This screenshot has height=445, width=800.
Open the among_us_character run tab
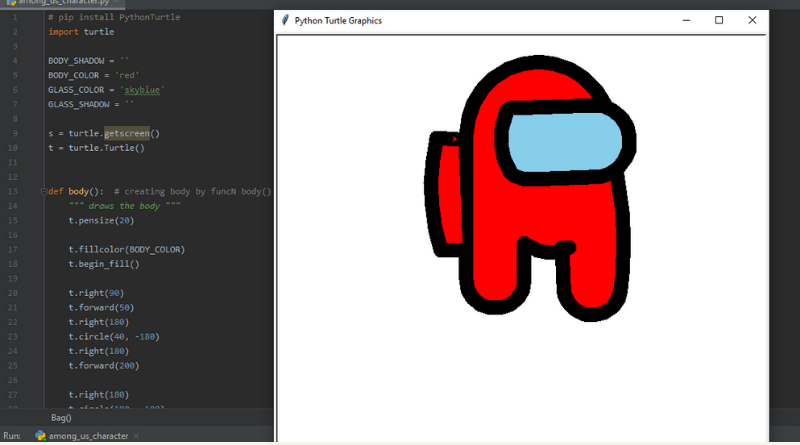88,436
